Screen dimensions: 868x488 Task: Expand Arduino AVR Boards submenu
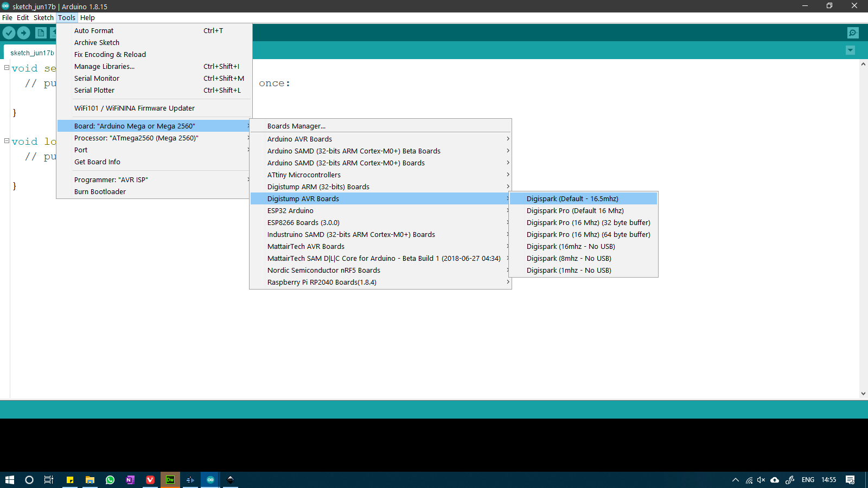click(x=380, y=139)
